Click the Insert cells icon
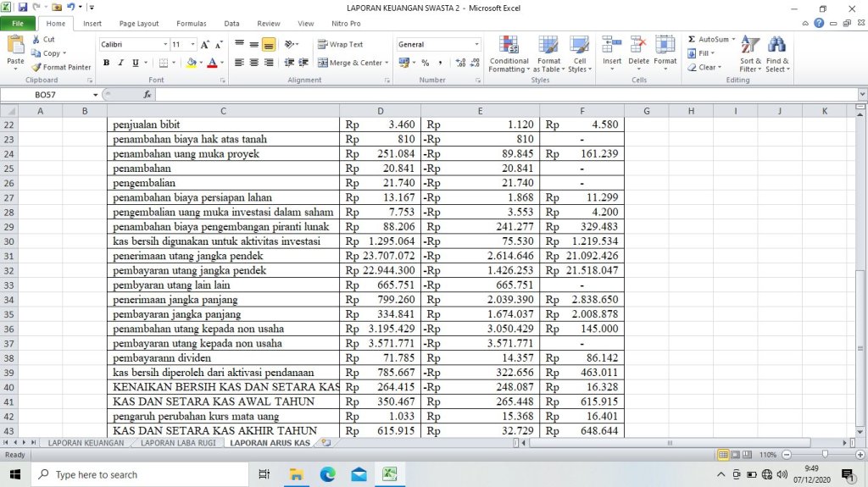Viewport: 868px width, 487px height. 612,53
